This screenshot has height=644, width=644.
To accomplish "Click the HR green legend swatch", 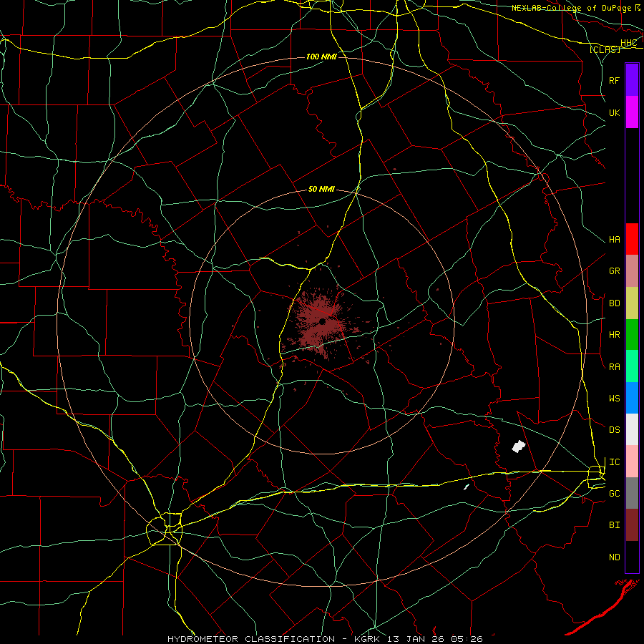I will click(x=632, y=335).
